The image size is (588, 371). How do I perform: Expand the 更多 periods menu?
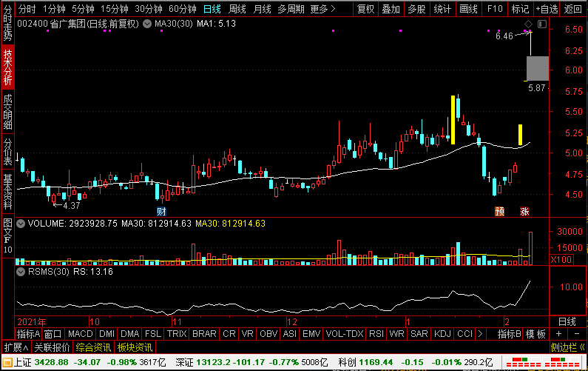(322, 9)
